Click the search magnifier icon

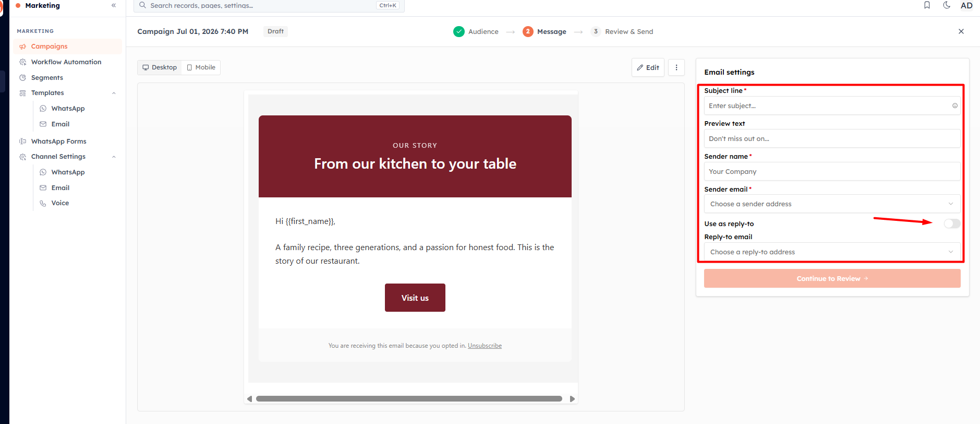[x=142, y=5]
